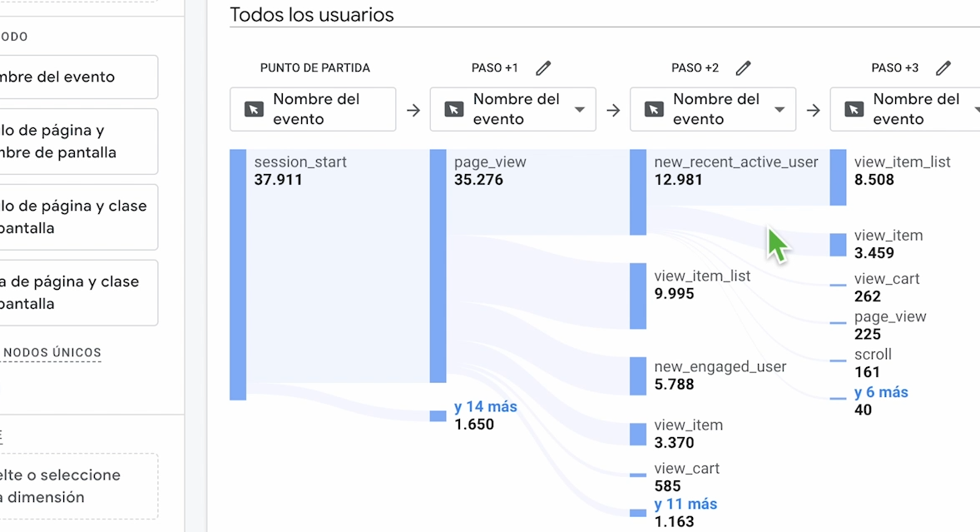Click the view_item node bar in step 3
The height and width of the screenshot is (532, 980).
[838, 245]
